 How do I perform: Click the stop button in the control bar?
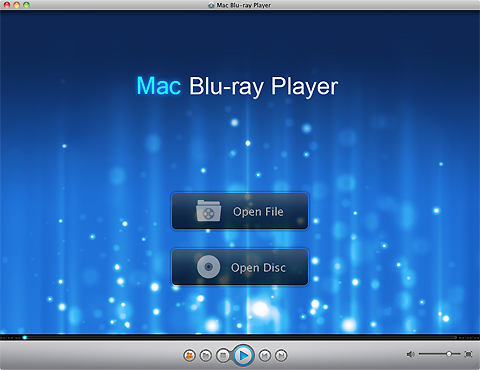(223, 356)
